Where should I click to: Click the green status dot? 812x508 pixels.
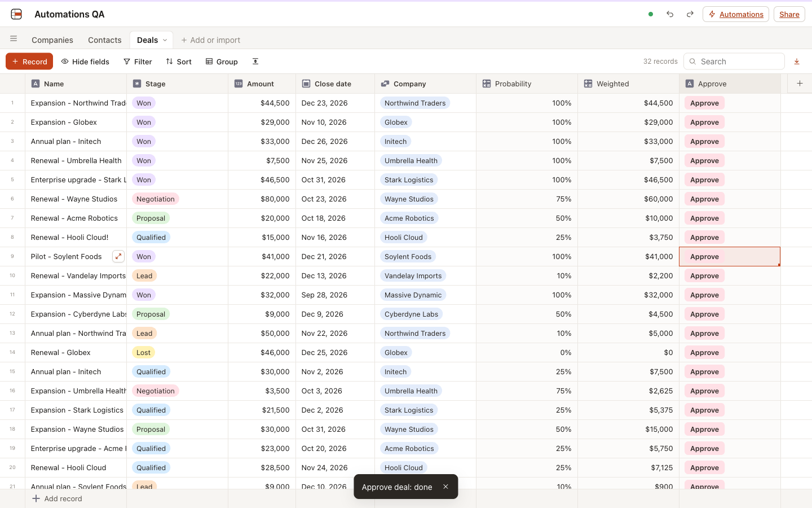pyautogui.click(x=651, y=14)
